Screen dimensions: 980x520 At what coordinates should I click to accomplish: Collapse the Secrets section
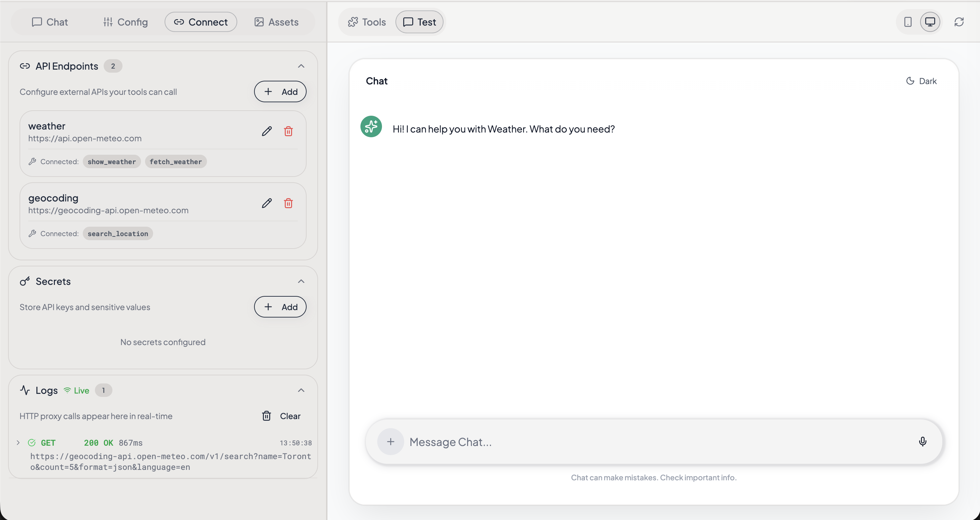[301, 281]
